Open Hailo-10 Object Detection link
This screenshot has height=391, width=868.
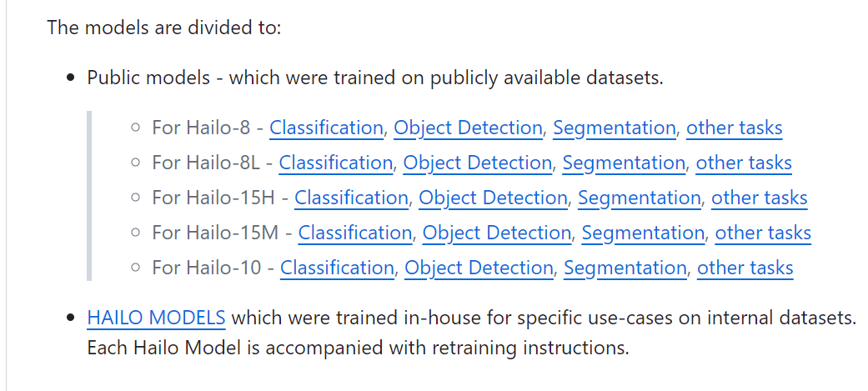(x=479, y=268)
